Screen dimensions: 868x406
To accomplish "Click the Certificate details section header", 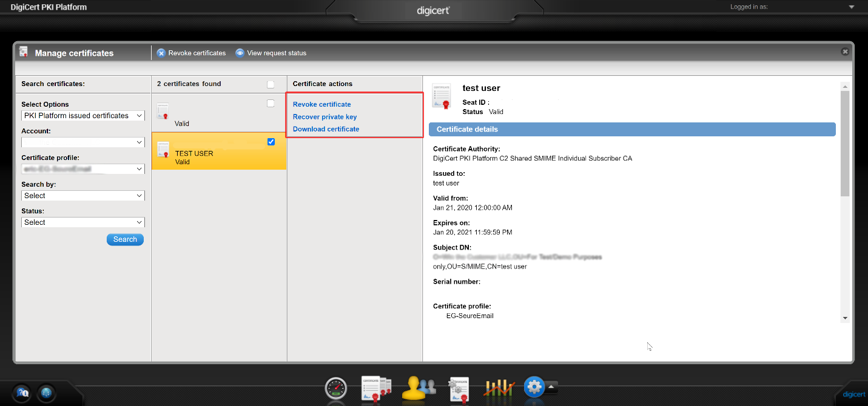I will pos(632,129).
